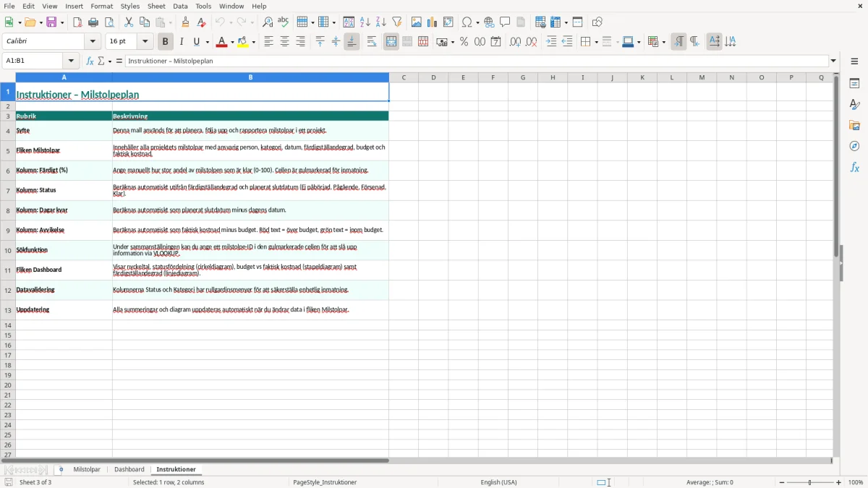Open sidebar Navigator compass icon
868x488 pixels.
coord(854,146)
